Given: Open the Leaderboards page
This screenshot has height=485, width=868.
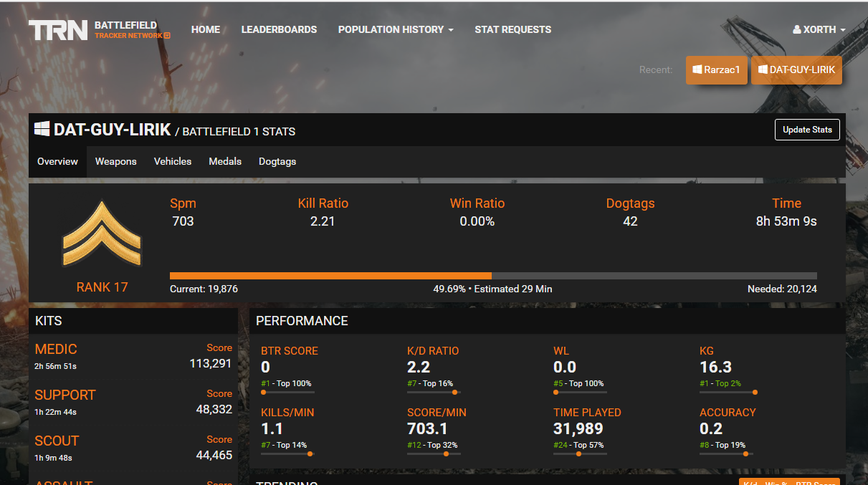Looking at the screenshot, I should (x=279, y=29).
